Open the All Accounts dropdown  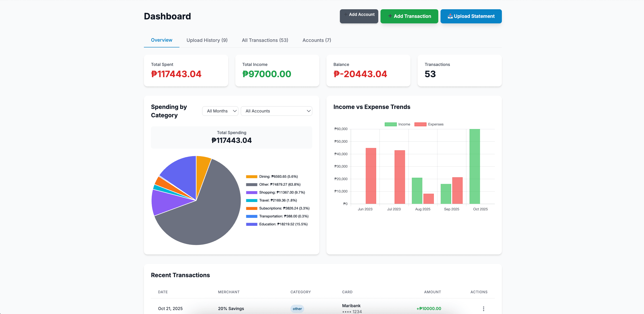[276, 111]
